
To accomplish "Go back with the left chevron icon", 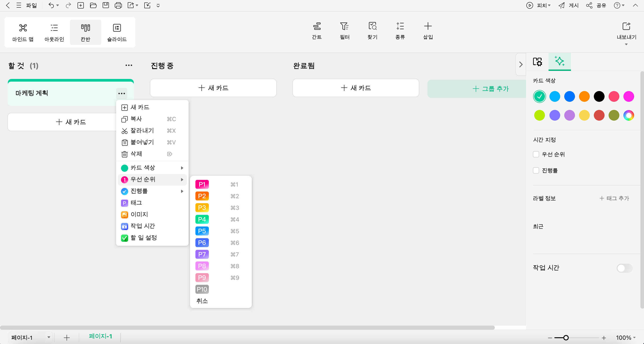I will (8, 5).
